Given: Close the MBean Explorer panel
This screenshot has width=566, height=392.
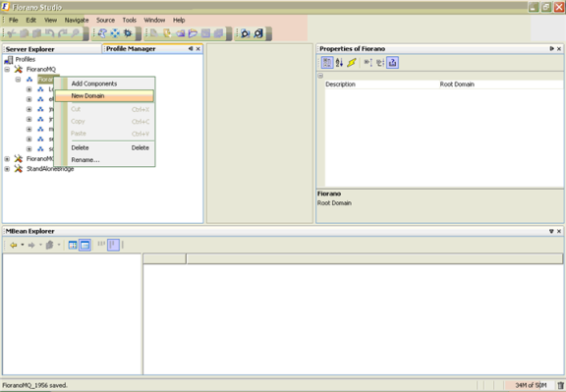Looking at the screenshot, I should point(559,231).
